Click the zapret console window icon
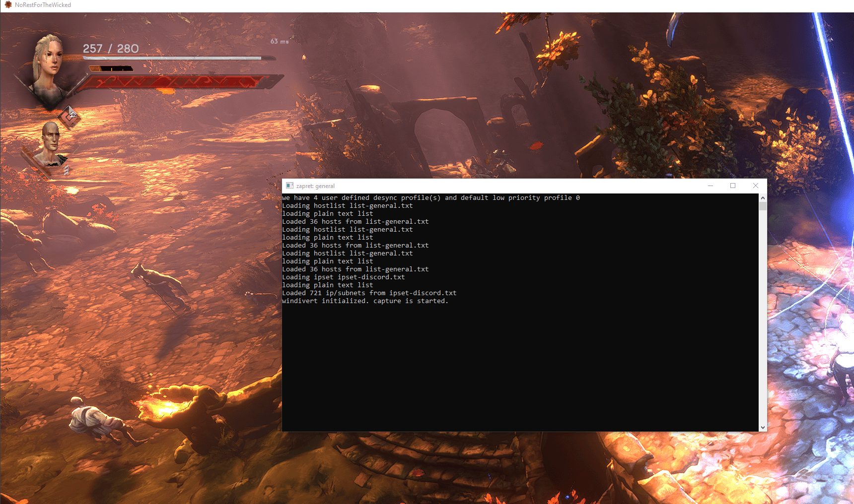This screenshot has width=854, height=504. pos(290,186)
